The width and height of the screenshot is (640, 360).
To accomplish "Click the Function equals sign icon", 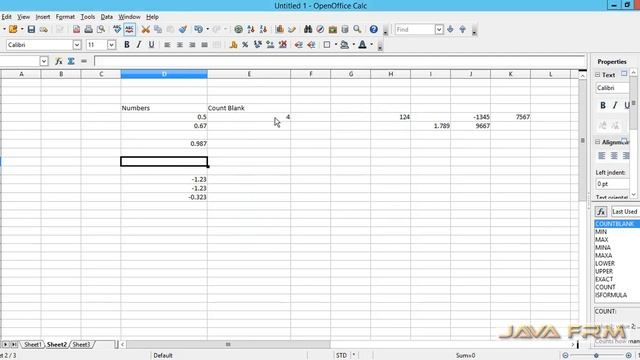I will [84, 61].
